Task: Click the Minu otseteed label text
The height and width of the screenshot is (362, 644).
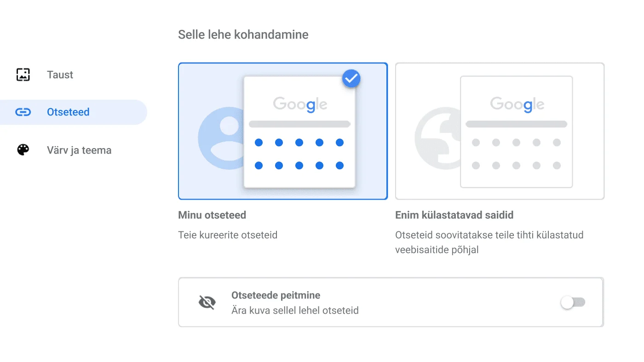Action: pos(212,215)
